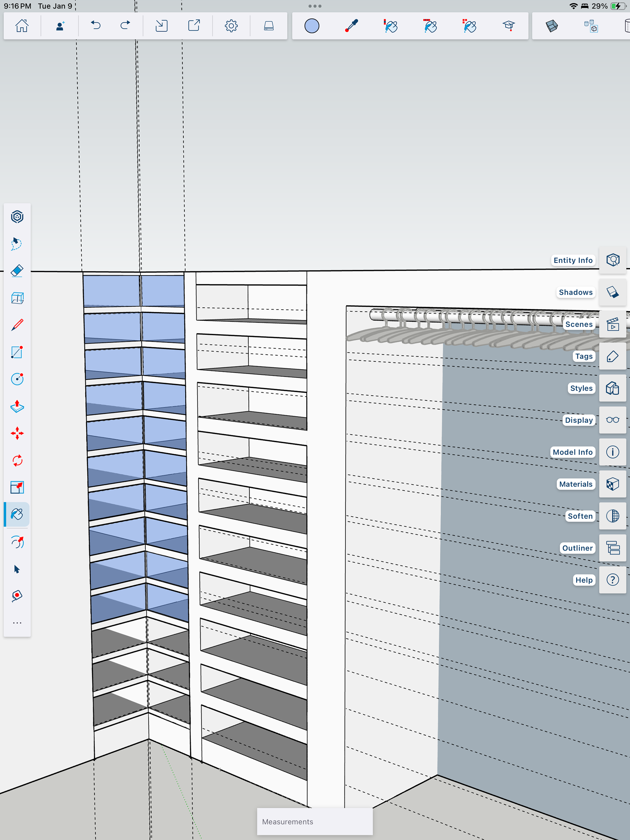
Task: Go to the Home screen
Action: click(22, 26)
